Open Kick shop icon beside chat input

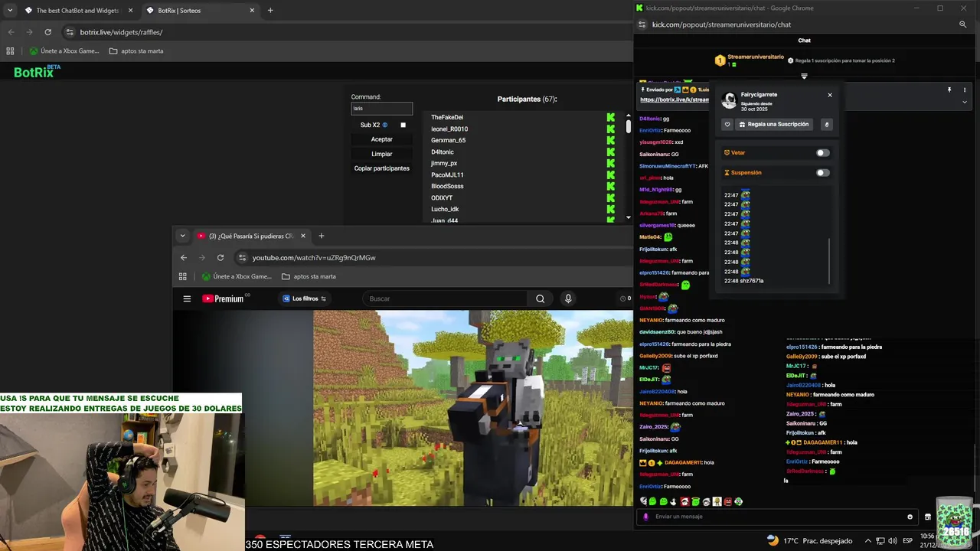pos(928,517)
